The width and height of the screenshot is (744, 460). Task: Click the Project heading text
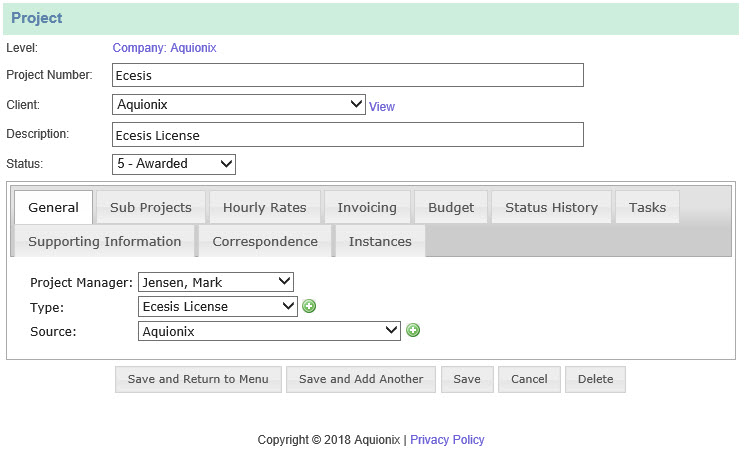click(37, 18)
